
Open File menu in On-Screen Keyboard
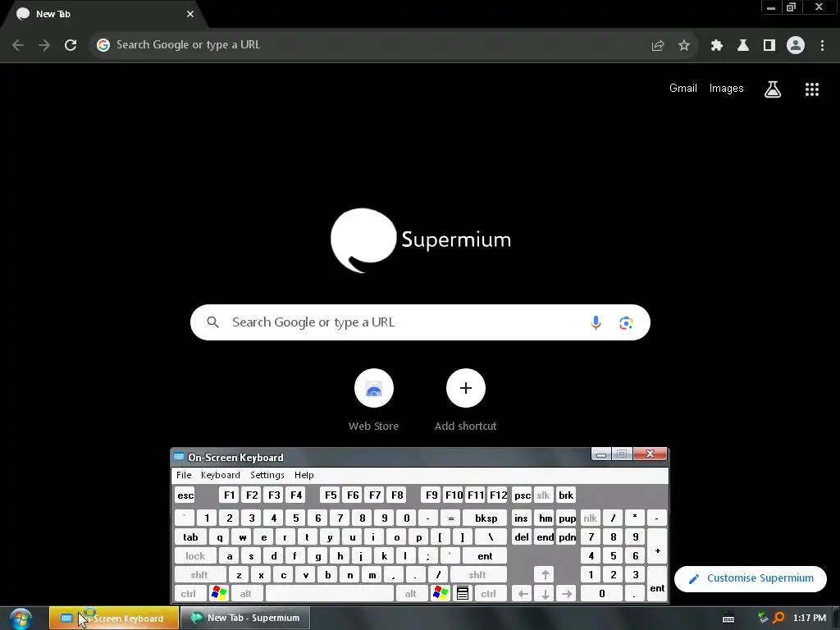(x=184, y=475)
